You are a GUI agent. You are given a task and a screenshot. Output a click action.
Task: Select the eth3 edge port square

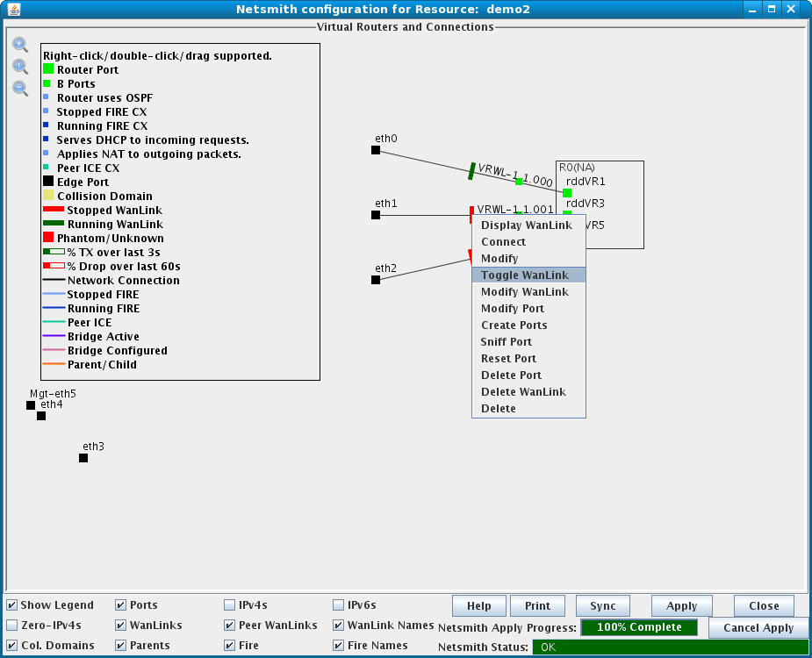tap(83, 458)
